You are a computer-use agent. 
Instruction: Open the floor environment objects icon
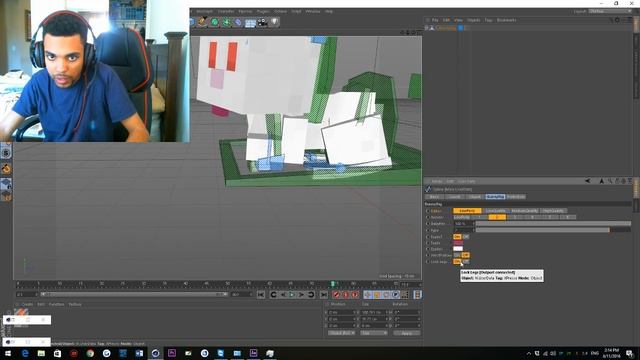[250, 22]
